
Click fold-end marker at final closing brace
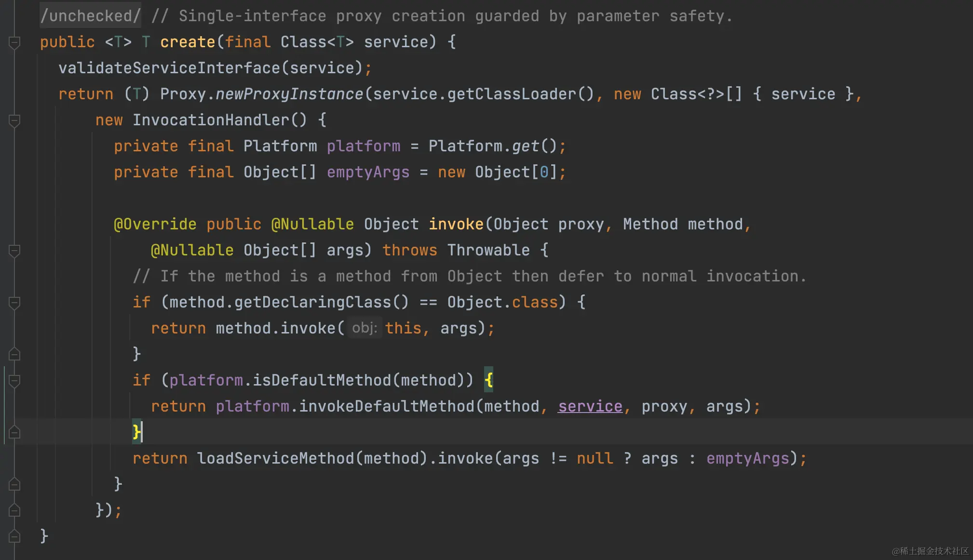[x=14, y=536]
